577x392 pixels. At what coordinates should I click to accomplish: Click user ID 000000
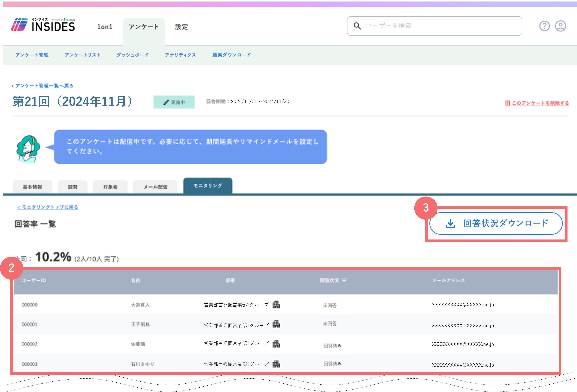(30, 305)
